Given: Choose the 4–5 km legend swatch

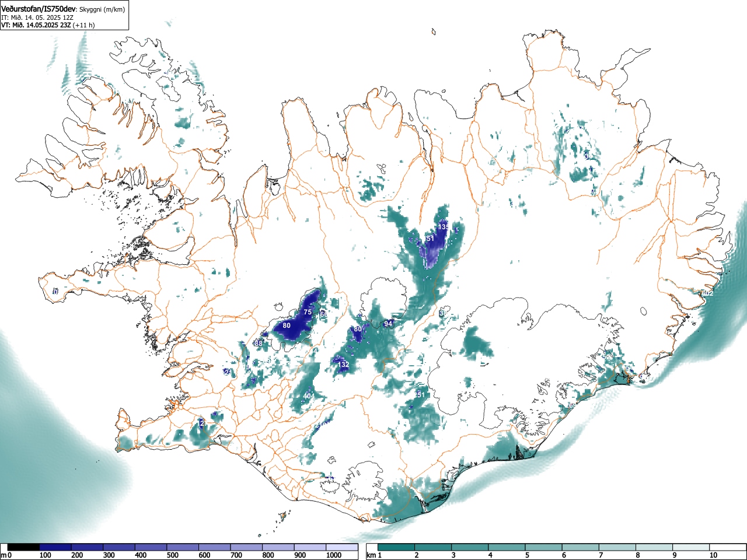Looking at the screenshot, I should (x=507, y=547).
